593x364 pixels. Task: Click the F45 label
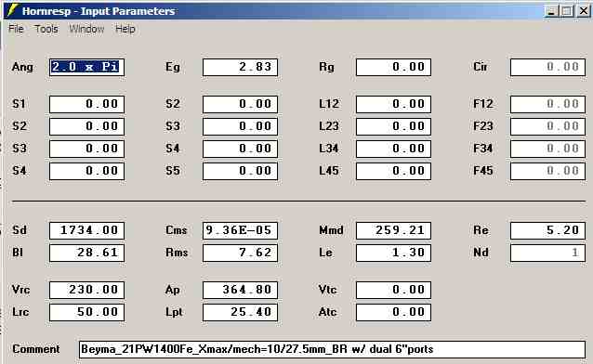pos(483,171)
